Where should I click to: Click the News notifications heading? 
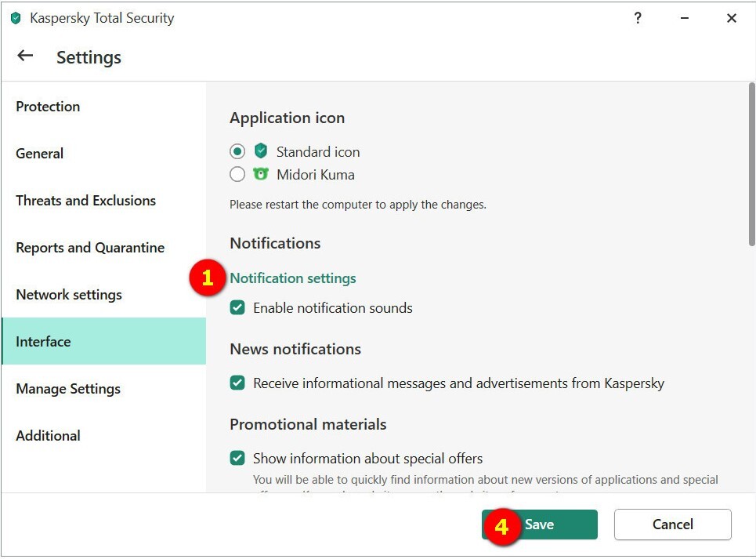click(295, 349)
